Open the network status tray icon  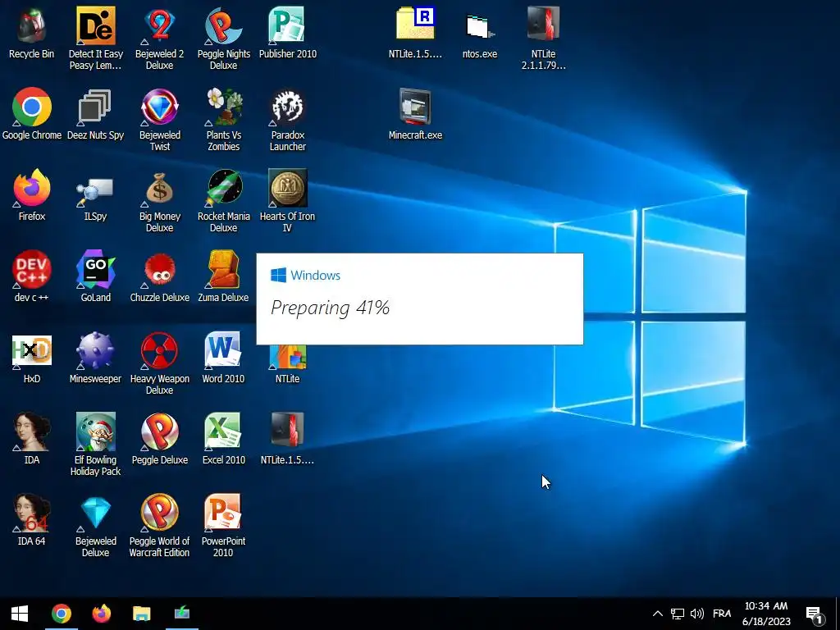677,614
